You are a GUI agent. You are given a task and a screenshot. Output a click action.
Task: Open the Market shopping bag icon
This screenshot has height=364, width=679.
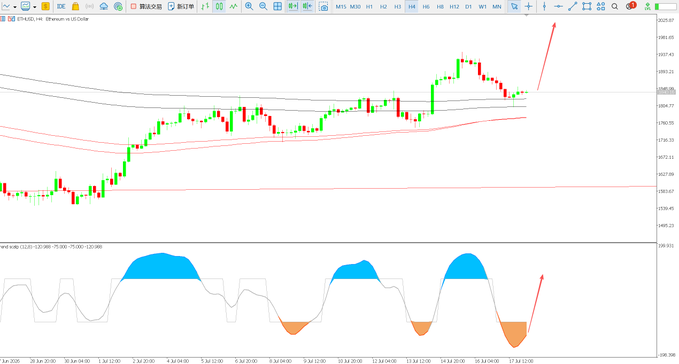pos(75,6)
